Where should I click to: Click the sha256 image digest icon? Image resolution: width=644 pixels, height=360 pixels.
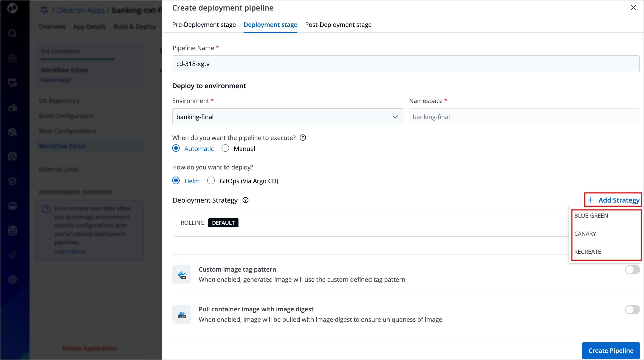pyautogui.click(x=182, y=314)
